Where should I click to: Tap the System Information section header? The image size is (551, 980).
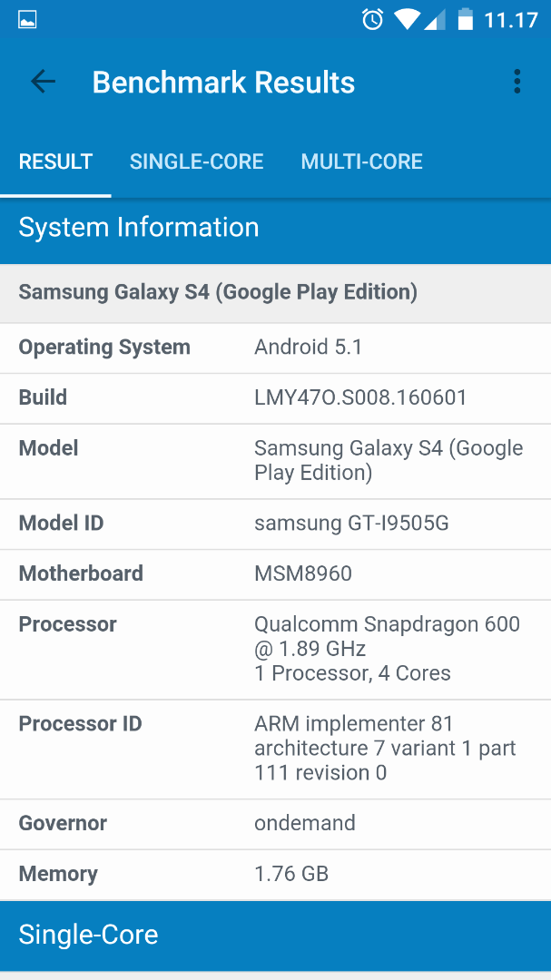[275, 228]
